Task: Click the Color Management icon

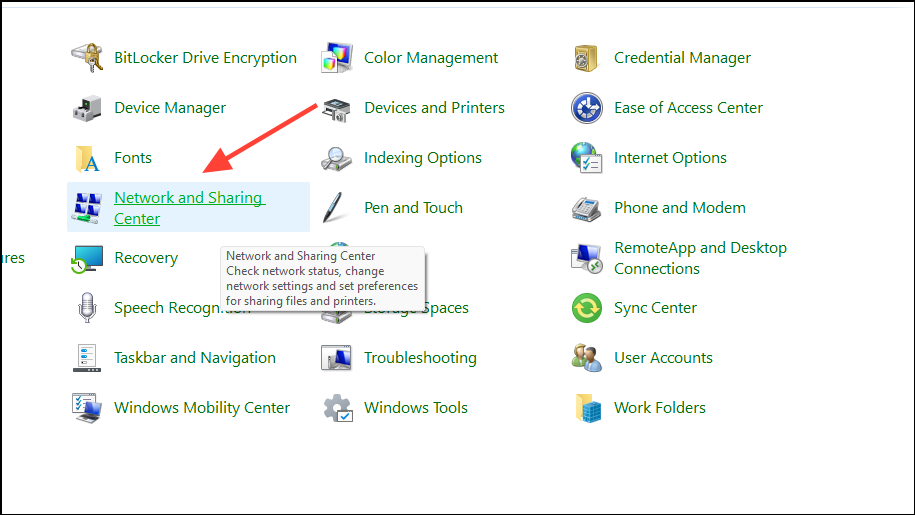Action: [x=337, y=58]
